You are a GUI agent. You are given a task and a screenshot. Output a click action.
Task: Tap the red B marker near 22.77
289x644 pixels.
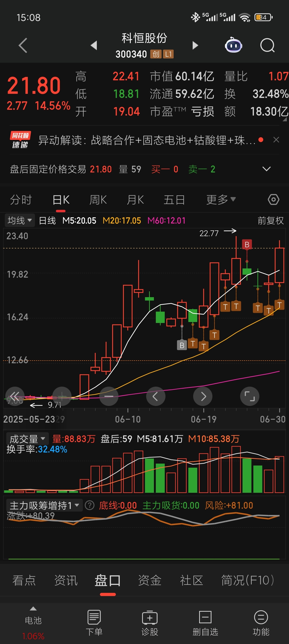247,244
